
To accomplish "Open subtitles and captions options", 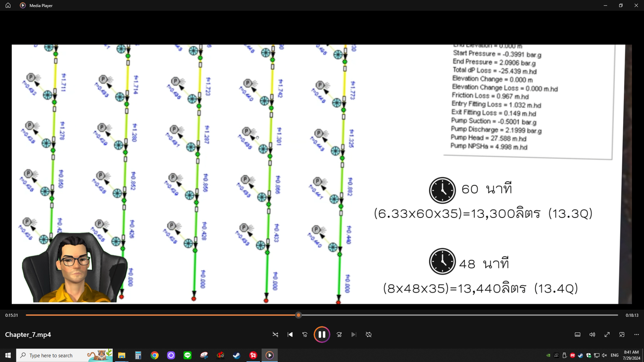I will [x=577, y=334].
